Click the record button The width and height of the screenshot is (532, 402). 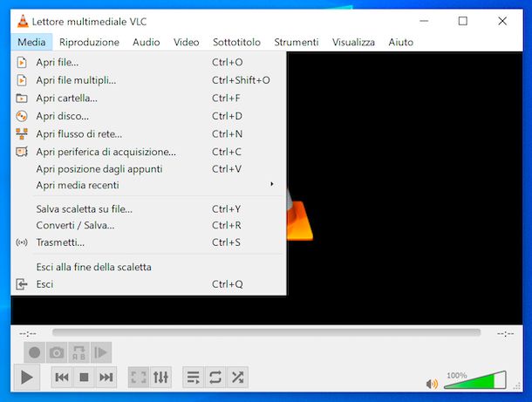tap(35, 352)
